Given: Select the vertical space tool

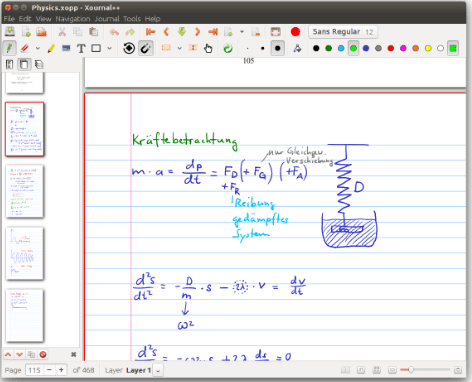Looking at the screenshot, I should click(x=193, y=49).
